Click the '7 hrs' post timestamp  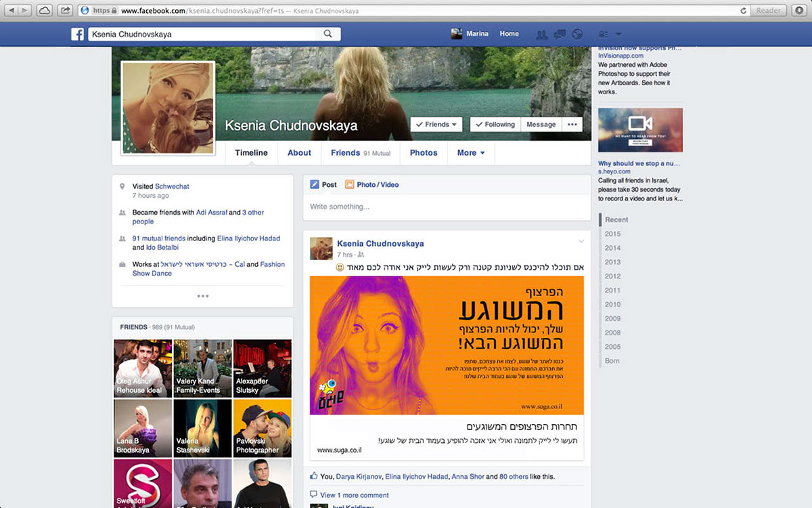[x=344, y=255]
